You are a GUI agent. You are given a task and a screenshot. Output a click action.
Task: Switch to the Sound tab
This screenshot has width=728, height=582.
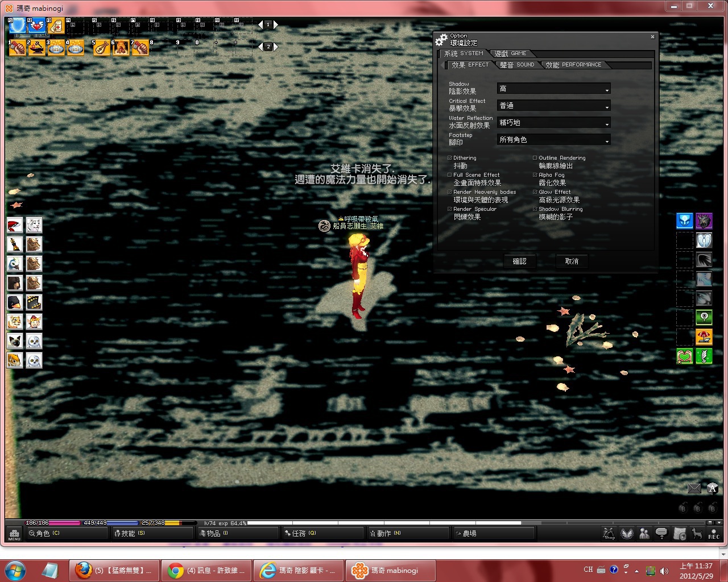tap(517, 65)
